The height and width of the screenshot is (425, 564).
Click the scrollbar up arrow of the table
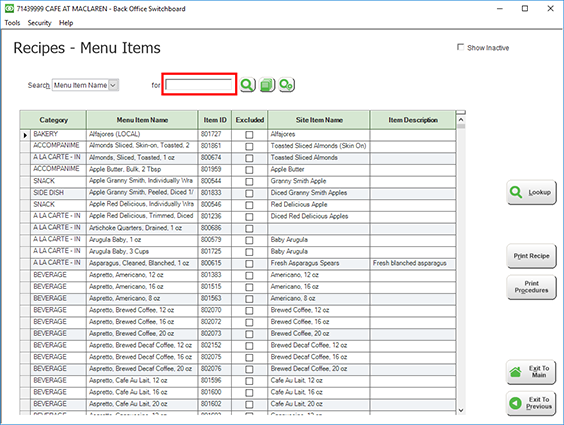(461, 120)
